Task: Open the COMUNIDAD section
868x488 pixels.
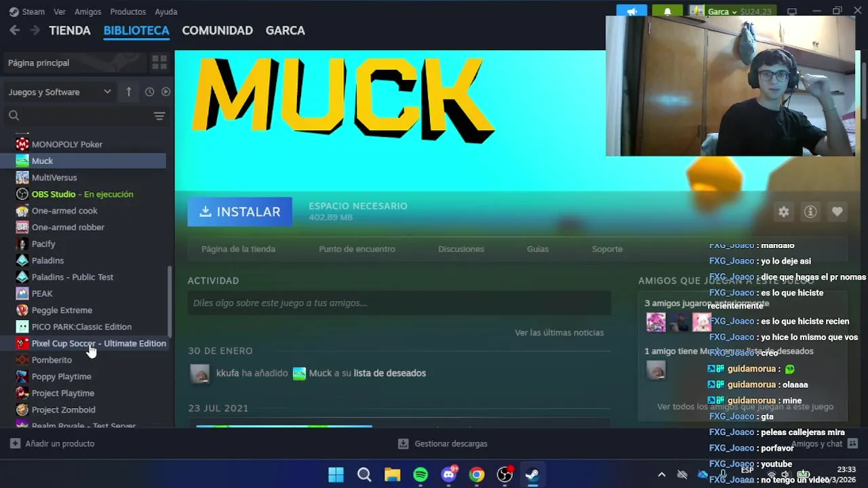Action: tap(217, 30)
